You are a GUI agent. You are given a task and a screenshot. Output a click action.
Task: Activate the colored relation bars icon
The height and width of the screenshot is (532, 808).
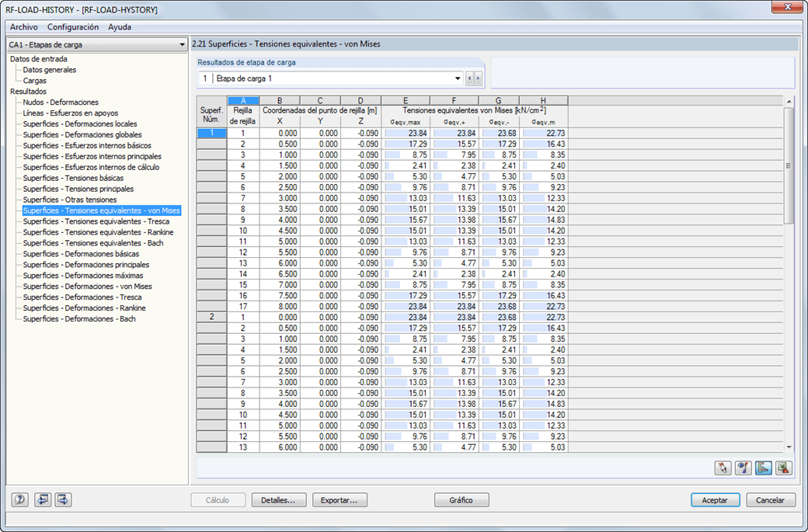tap(764, 468)
